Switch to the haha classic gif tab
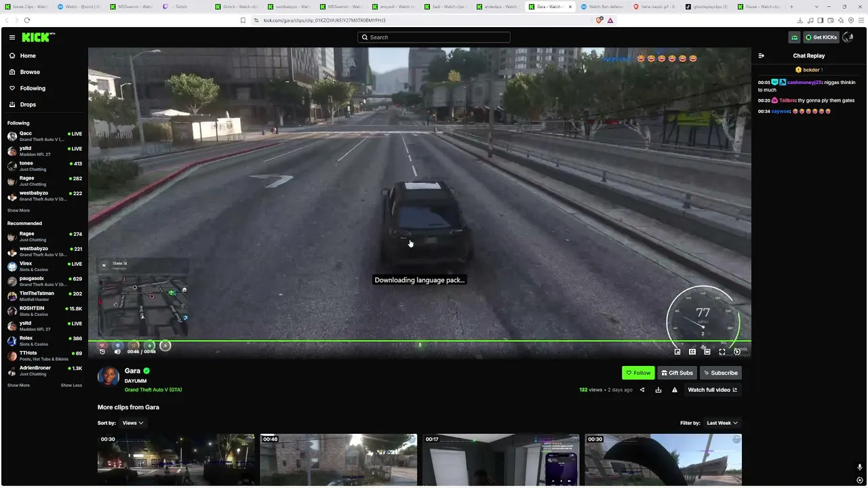The height and width of the screenshot is (488, 868). coord(654,7)
